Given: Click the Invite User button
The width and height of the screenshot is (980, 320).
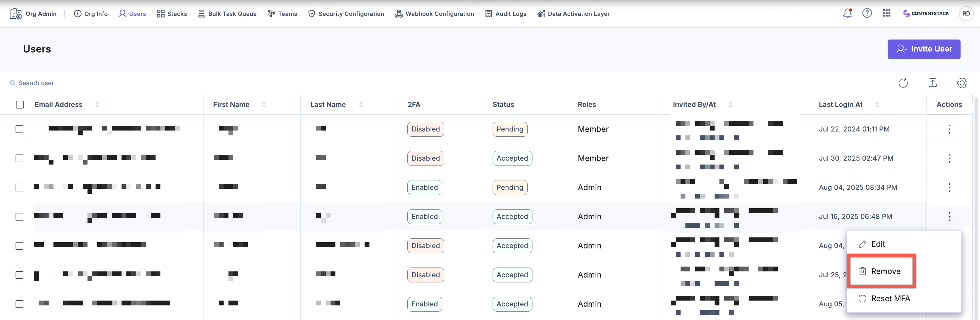Looking at the screenshot, I should click(x=924, y=49).
